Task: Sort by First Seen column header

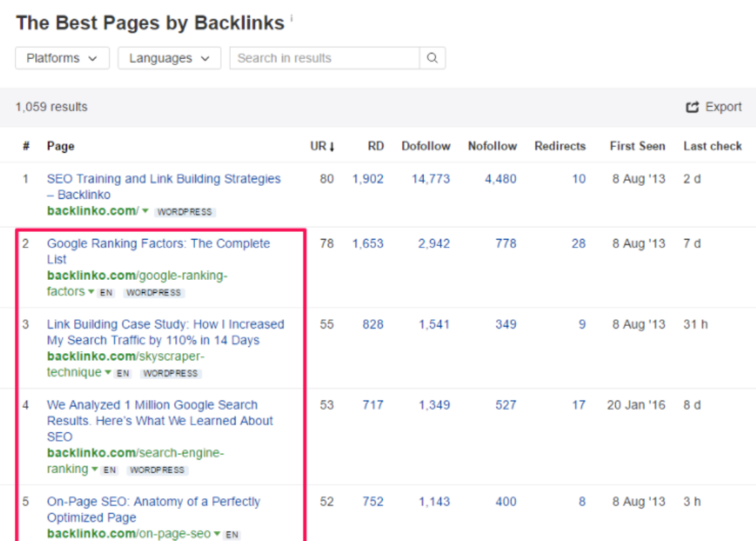Action: click(x=637, y=146)
